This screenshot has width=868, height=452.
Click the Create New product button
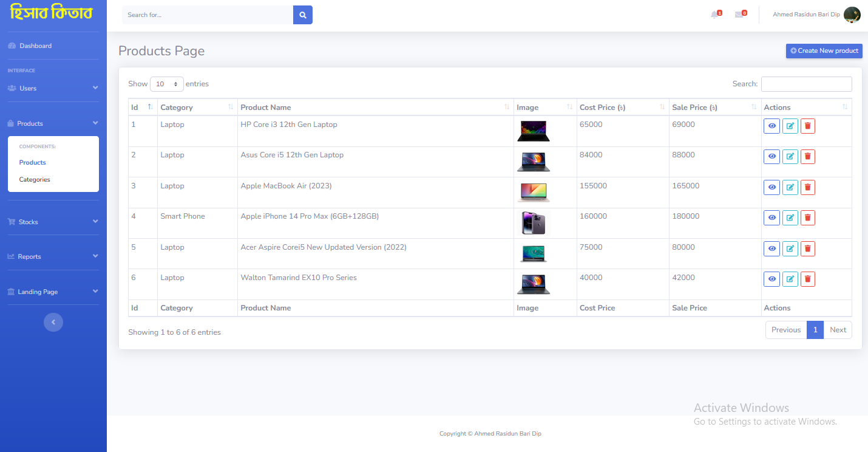824,51
